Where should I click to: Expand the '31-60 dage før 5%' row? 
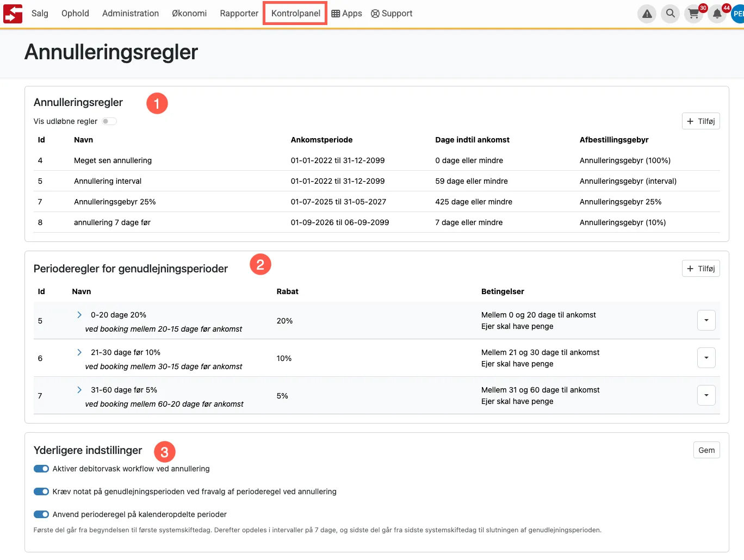79,390
